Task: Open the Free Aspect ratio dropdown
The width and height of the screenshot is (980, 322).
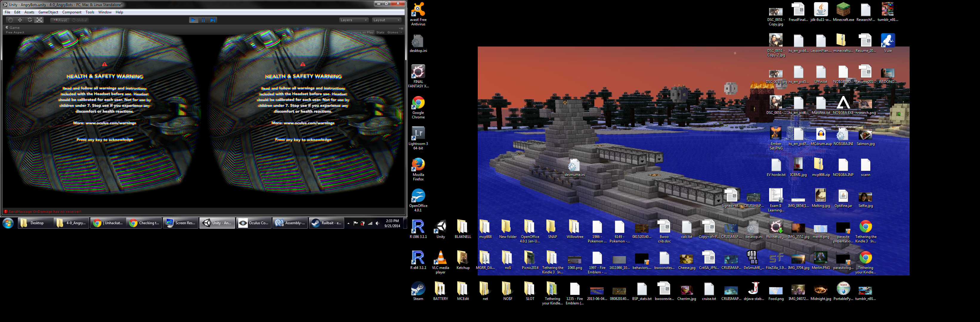Action: pyautogui.click(x=15, y=32)
